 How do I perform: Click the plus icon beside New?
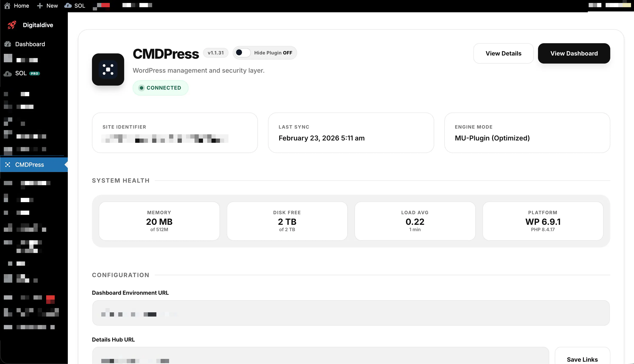pos(40,6)
